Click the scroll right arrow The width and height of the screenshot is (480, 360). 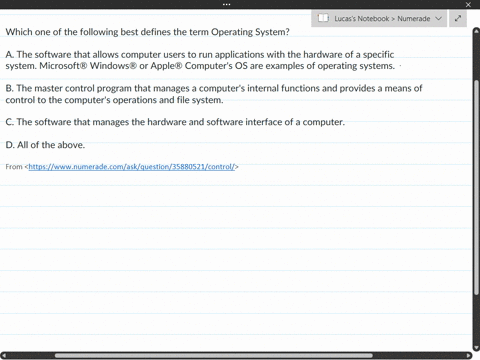(469, 356)
